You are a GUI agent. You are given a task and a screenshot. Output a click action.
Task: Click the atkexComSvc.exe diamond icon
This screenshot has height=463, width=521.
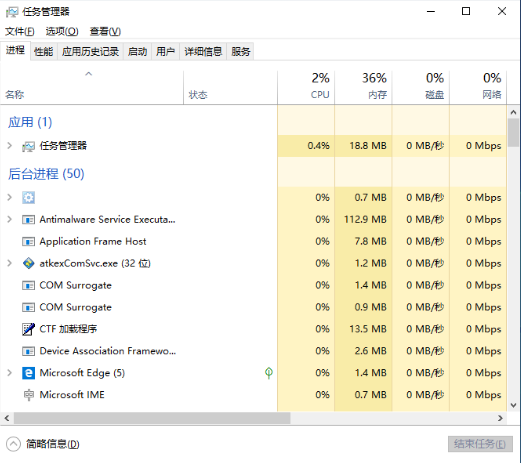pyautogui.click(x=28, y=263)
